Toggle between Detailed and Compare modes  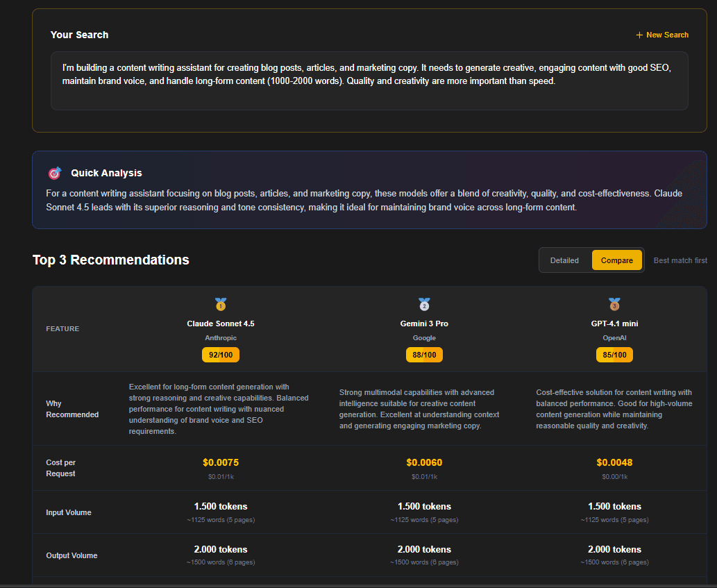point(564,260)
